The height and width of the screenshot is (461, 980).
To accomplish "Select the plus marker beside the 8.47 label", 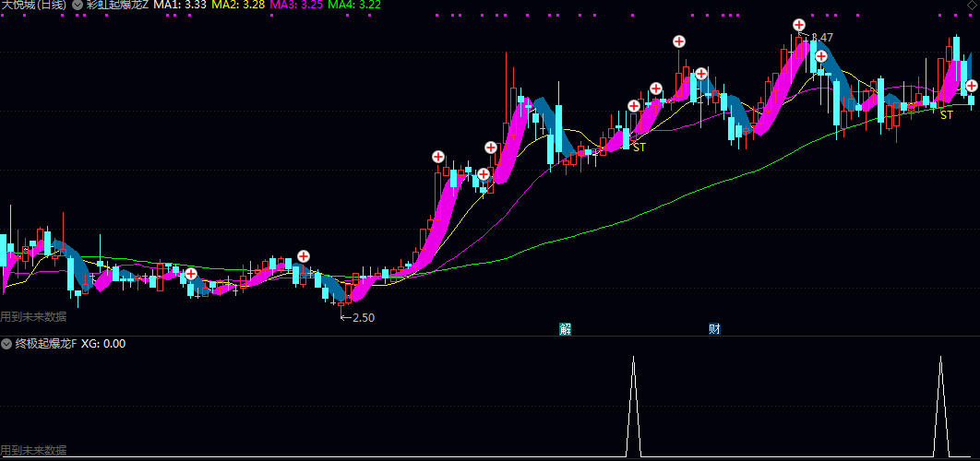I will click(799, 26).
